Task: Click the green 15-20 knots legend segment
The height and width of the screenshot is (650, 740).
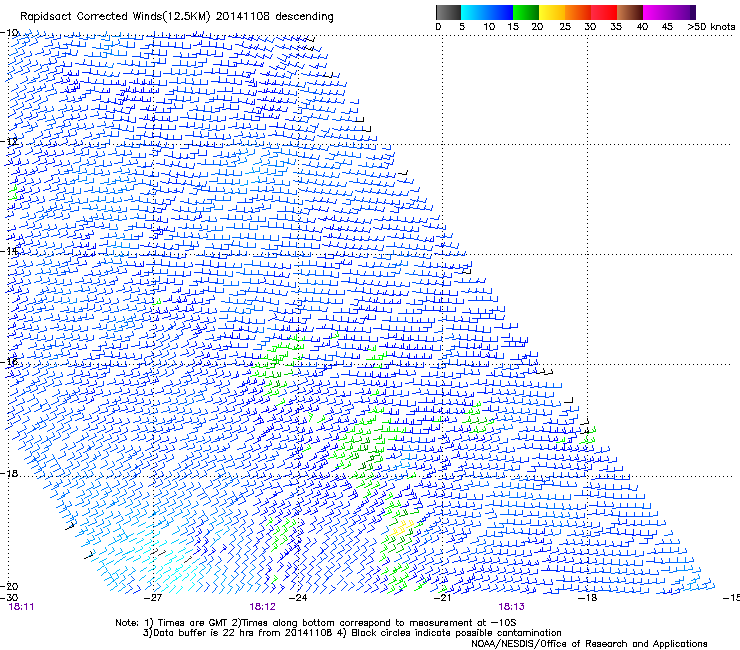Action: (526, 12)
